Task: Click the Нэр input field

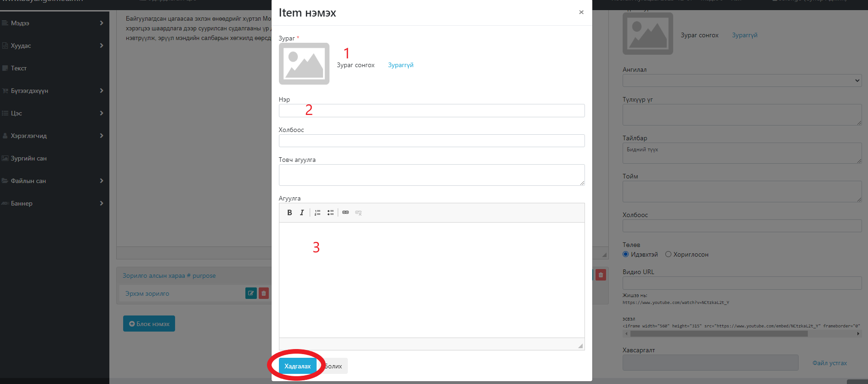Action: pos(431,110)
